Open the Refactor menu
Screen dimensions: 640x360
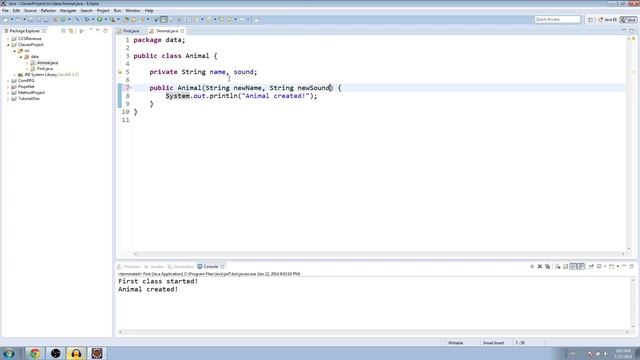tap(48, 11)
